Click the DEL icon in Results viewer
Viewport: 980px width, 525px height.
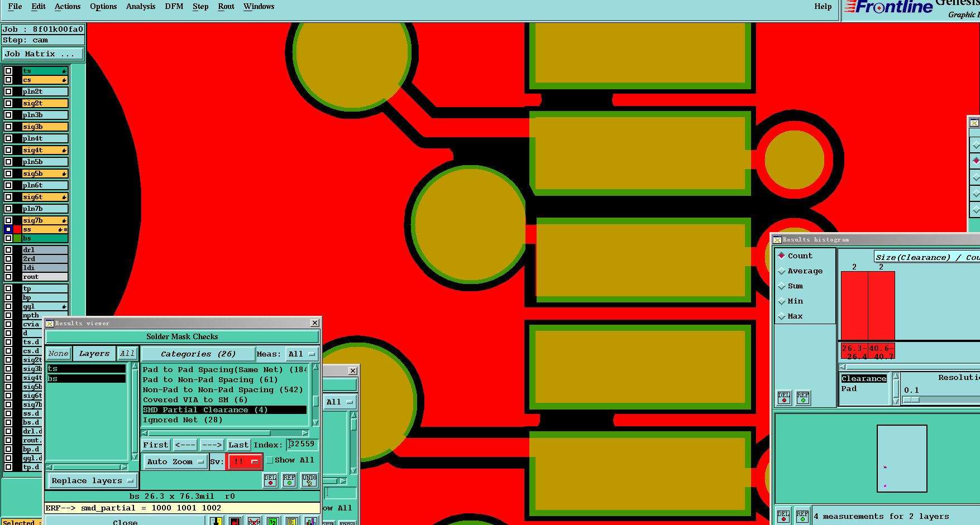[x=270, y=480]
